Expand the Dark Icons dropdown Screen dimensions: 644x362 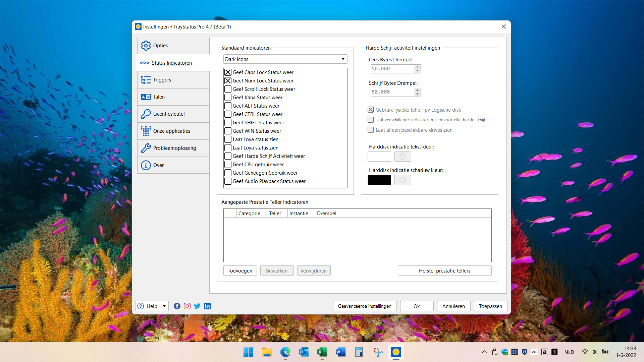coord(343,59)
